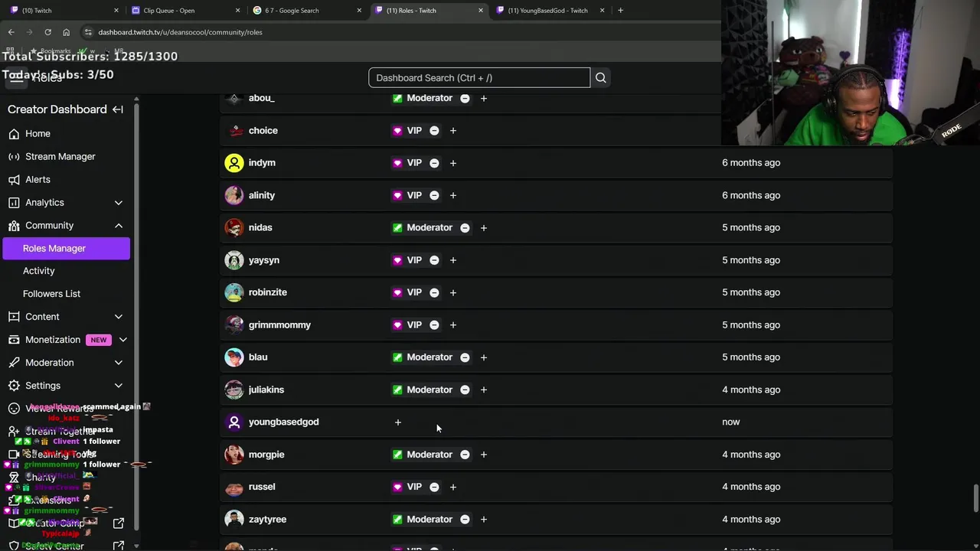Add another role to blau
The height and width of the screenshot is (551, 980).
483,357
